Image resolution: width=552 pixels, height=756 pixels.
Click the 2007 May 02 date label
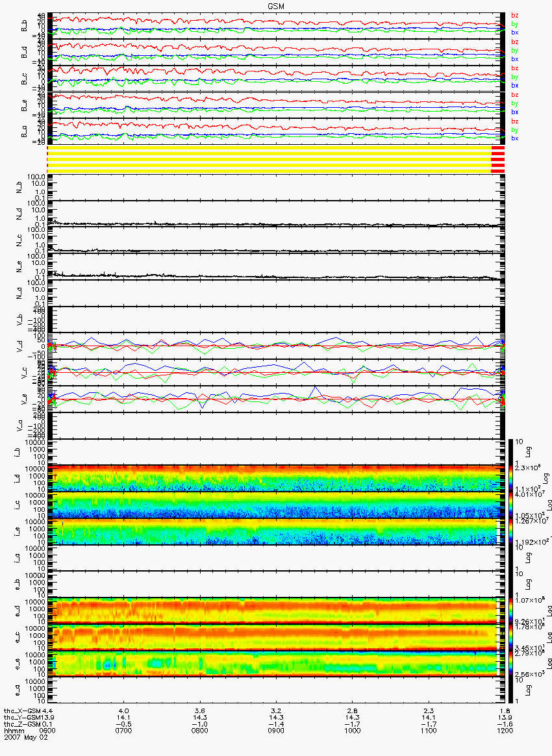(x=26, y=737)
